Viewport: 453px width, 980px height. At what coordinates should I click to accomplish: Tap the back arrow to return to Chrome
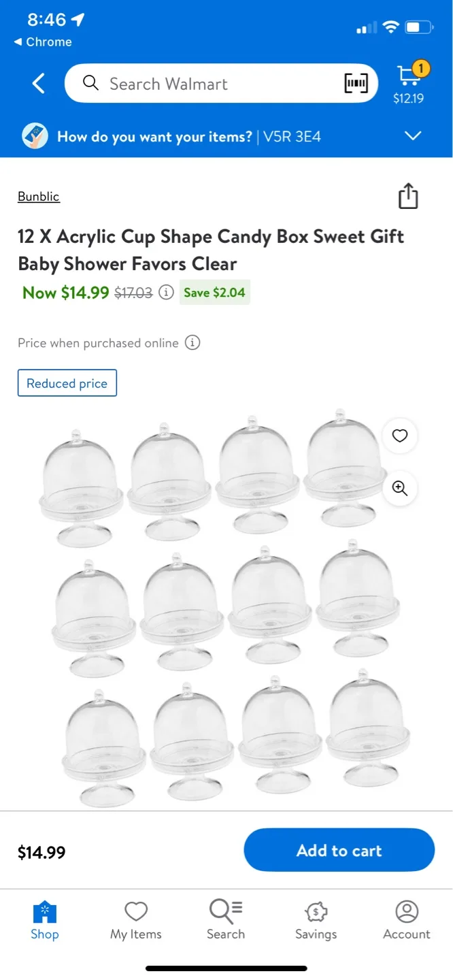[42, 42]
